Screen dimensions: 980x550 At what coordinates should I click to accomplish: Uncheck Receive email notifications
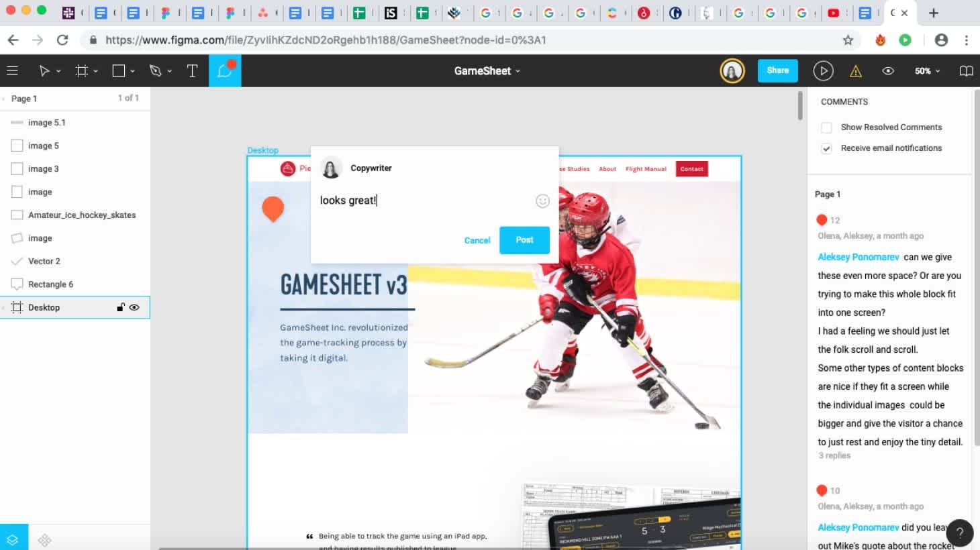click(826, 148)
